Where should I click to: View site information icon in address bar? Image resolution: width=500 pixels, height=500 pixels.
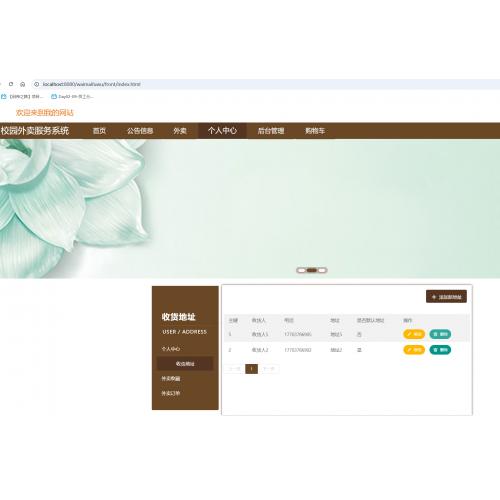[37, 84]
